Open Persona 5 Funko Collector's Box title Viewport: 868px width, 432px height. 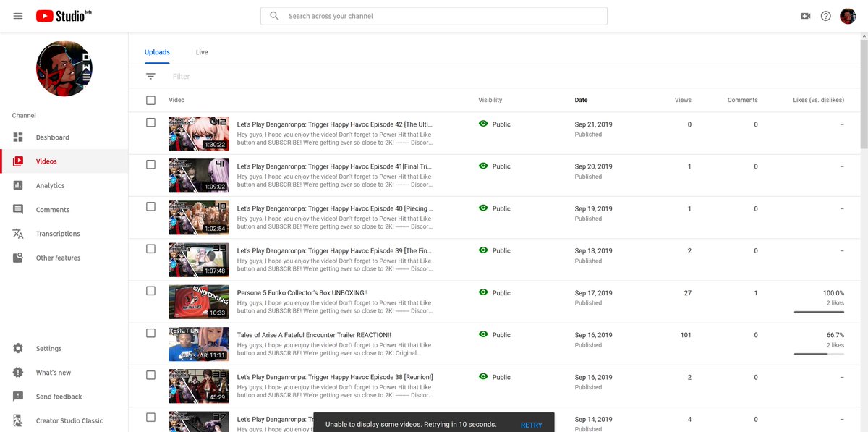click(302, 293)
